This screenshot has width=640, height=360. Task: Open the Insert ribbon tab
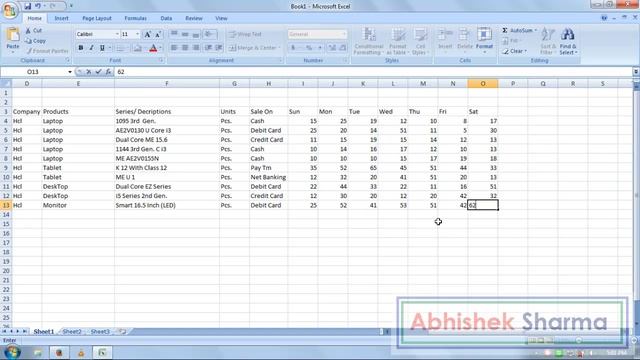tap(62, 18)
